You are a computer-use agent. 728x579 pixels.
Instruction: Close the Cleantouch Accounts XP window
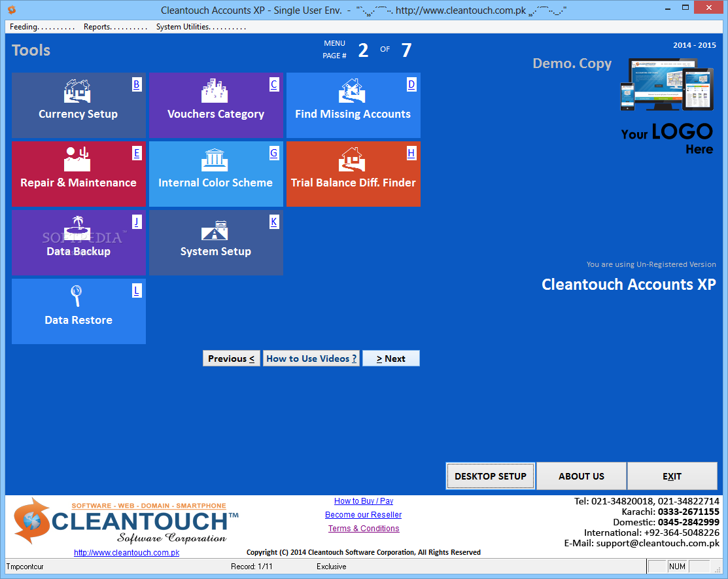[708, 7]
